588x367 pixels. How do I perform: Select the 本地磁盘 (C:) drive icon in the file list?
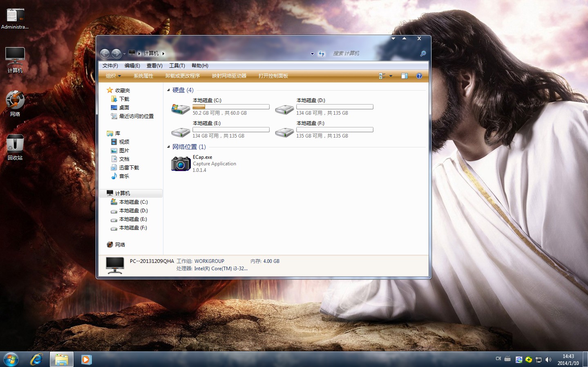click(180, 109)
